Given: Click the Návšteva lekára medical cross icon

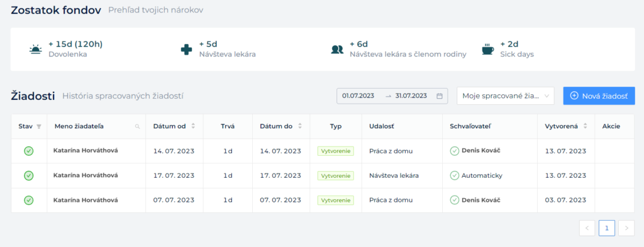Looking at the screenshot, I should [186, 49].
